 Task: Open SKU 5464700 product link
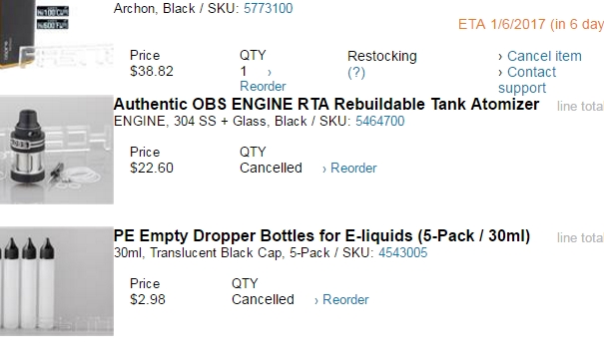point(379,121)
